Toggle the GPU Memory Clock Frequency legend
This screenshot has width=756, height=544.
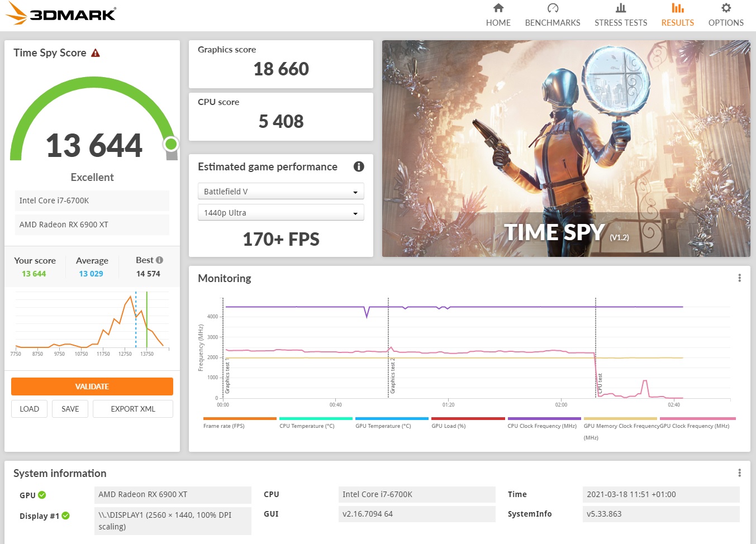click(620, 428)
